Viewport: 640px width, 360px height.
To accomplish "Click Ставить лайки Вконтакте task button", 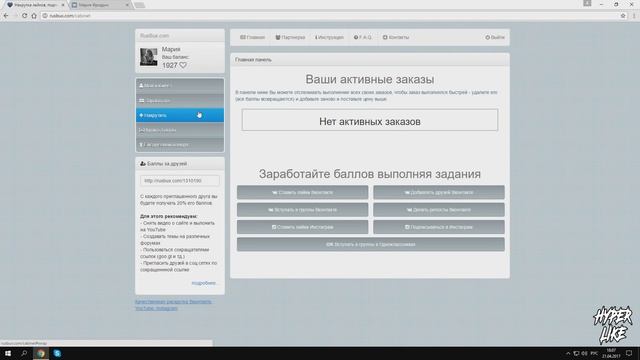I will tap(302, 192).
